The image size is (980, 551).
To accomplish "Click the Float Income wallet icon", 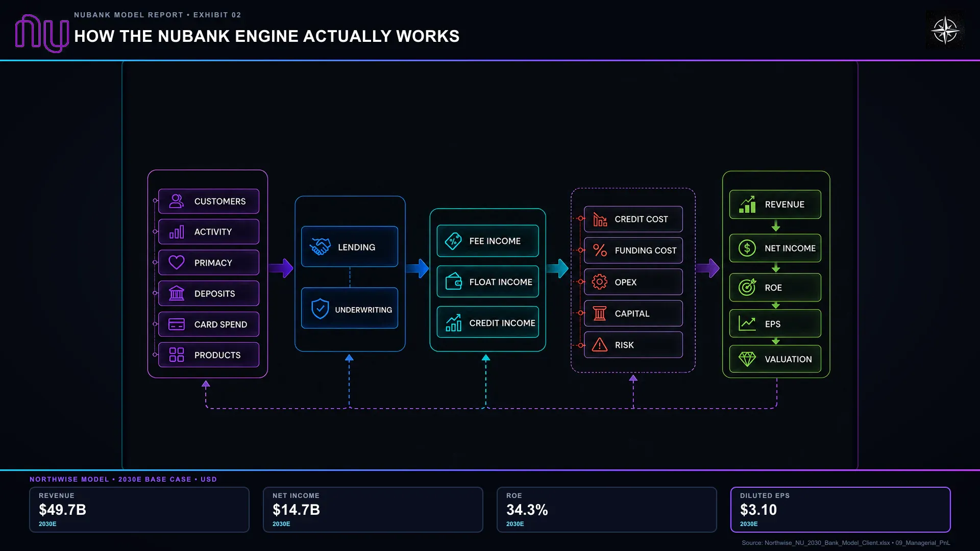I will pos(453,281).
